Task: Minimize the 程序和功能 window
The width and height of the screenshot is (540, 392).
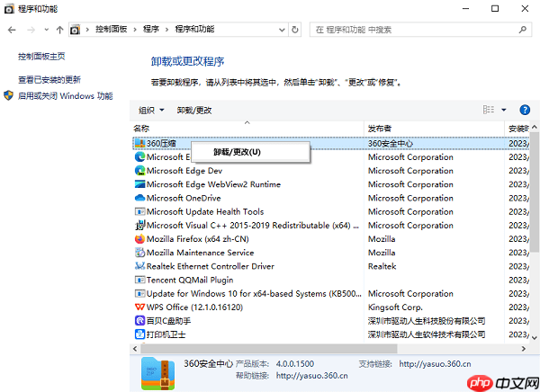Action: pyautogui.click(x=465, y=8)
